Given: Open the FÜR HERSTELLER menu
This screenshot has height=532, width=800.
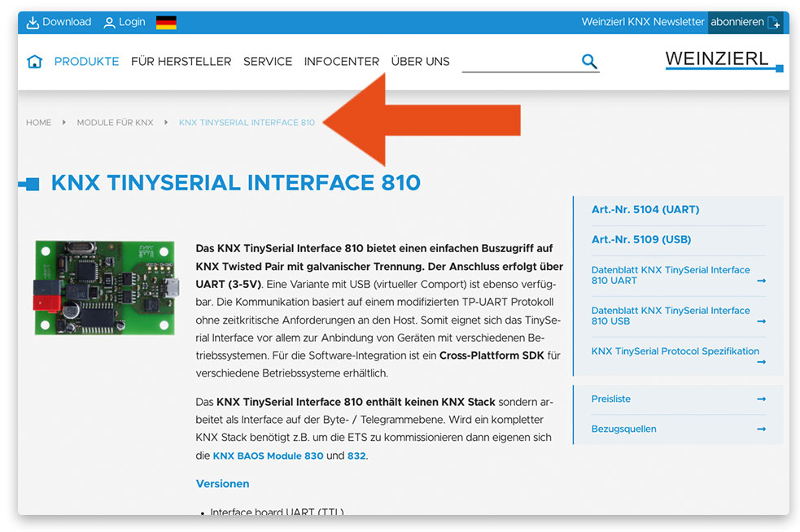Looking at the screenshot, I should [181, 62].
